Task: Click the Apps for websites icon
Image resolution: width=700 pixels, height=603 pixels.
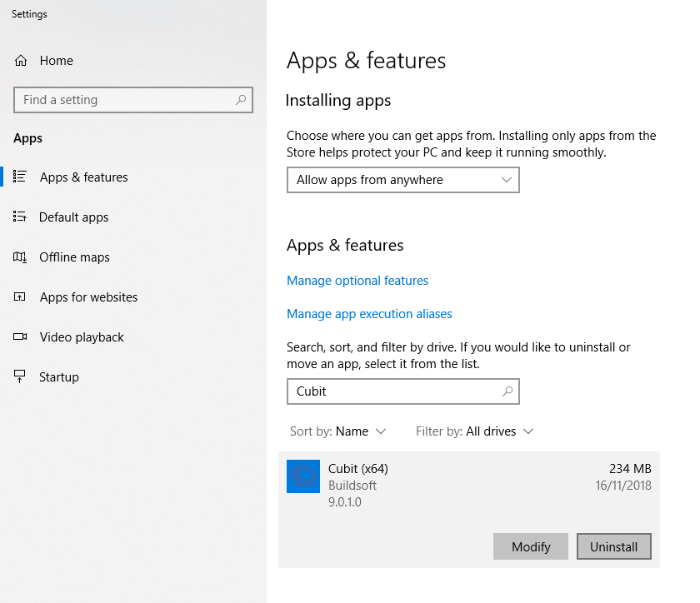Action: [x=20, y=297]
